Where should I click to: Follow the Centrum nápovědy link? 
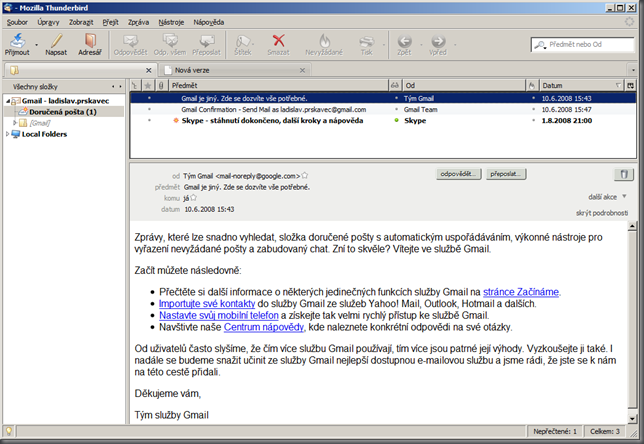(264, 327)
